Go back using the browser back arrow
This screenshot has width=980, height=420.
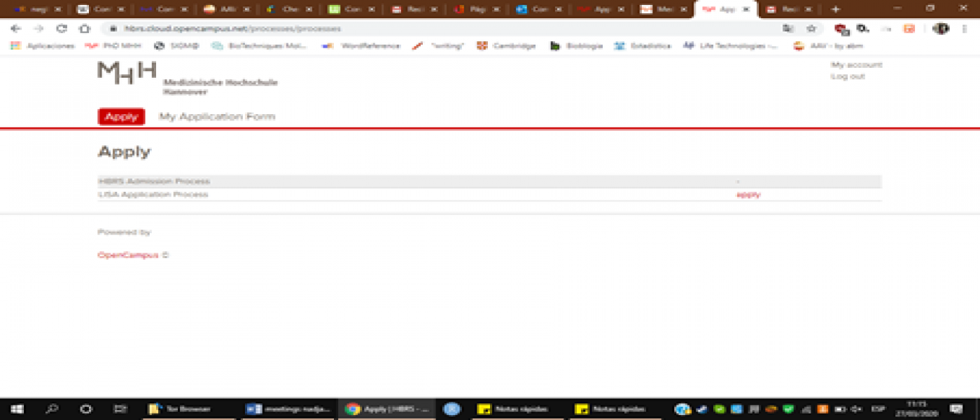click(16, 29)
